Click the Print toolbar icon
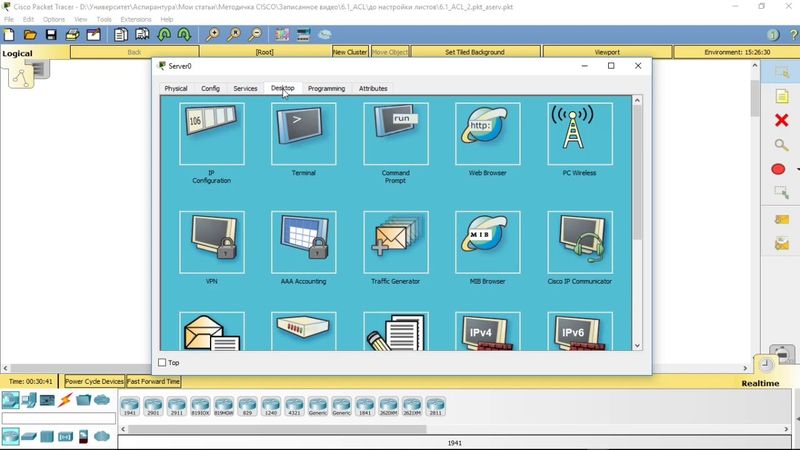Image resolution: width=800 pixels, height=450 pixels. [x=72, y=35]
